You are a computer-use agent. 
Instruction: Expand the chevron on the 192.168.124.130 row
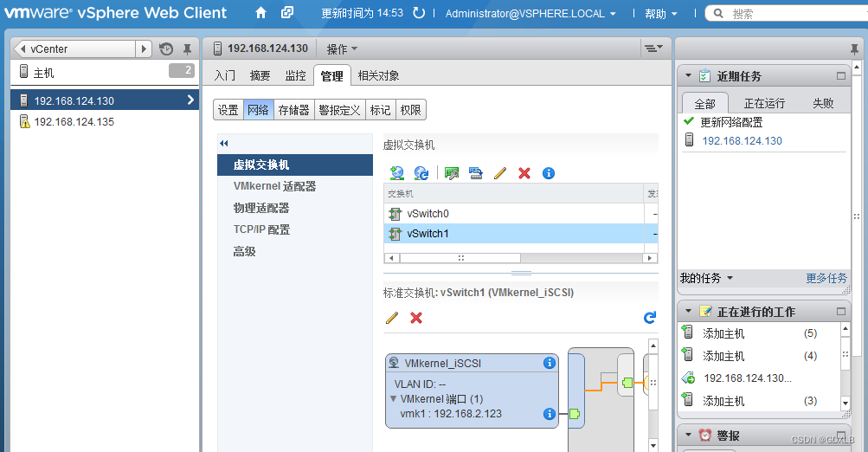[190, 100]
